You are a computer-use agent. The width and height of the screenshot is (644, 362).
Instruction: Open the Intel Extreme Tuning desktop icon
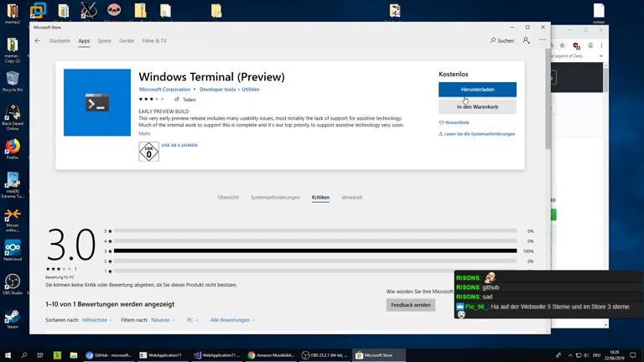[13, 185]
